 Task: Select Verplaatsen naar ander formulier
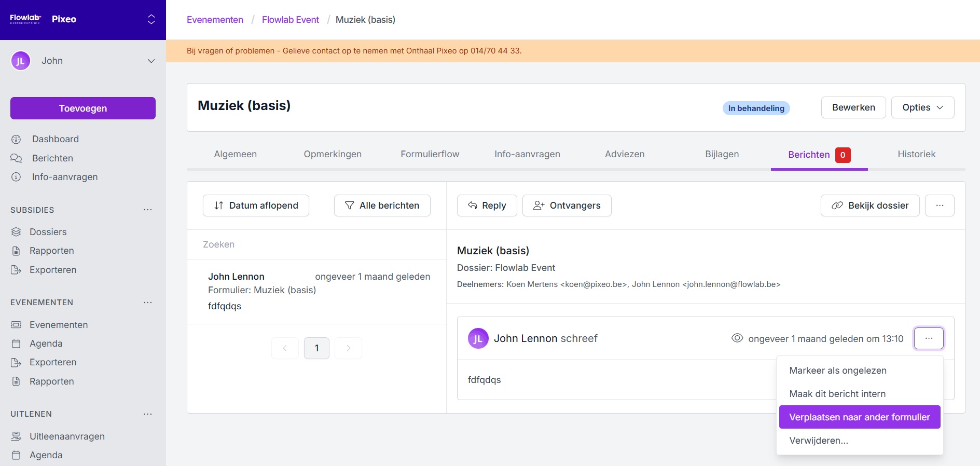[859, 417]
